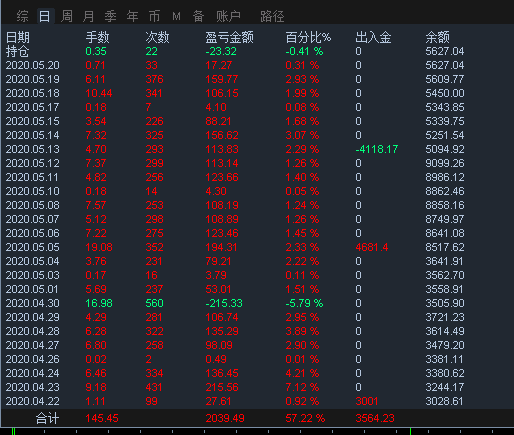Click total percentage 57.22 %
Image resolution: width=514 pixels, height=435 pixels.
[x=305, y=418]
